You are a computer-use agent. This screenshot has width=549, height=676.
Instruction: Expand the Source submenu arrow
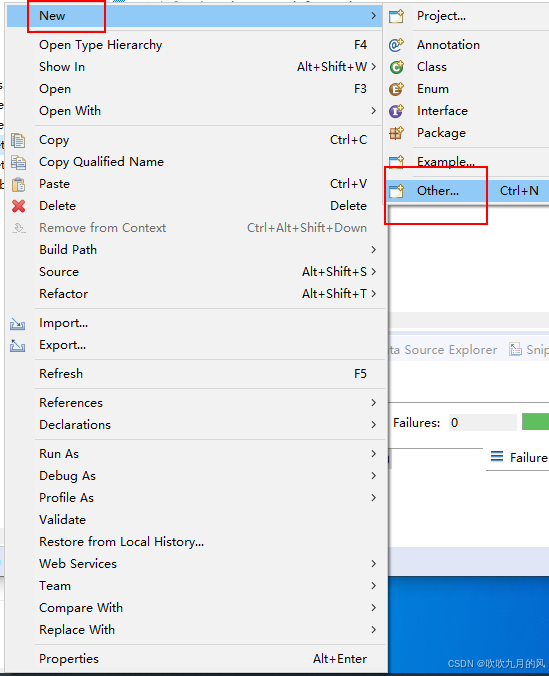pyautogui.click(x=373, y=272)
